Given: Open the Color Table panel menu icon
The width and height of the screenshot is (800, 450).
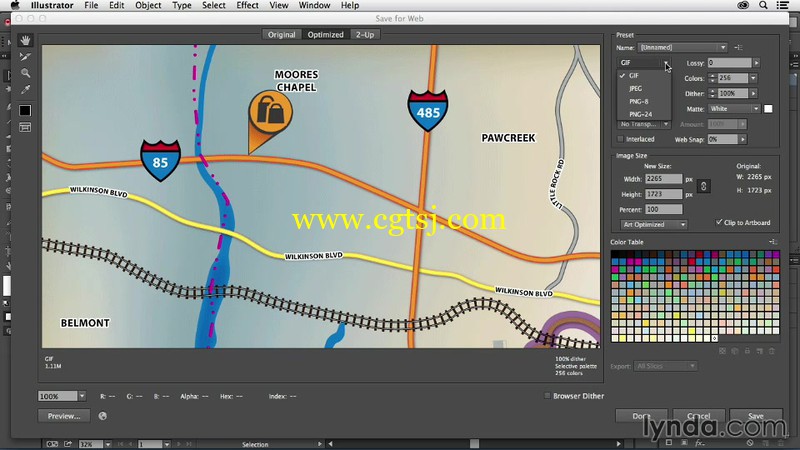Looking at the screenshot, I should pos(772,242).
